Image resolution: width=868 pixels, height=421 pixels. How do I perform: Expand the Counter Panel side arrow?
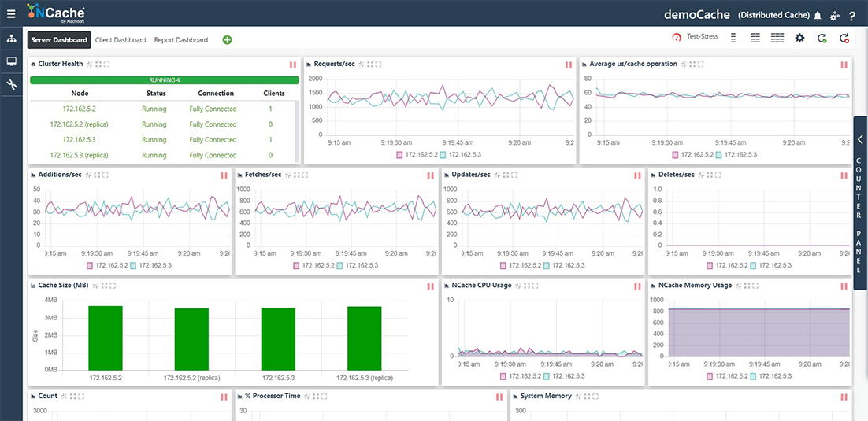[x=861, y=138]
